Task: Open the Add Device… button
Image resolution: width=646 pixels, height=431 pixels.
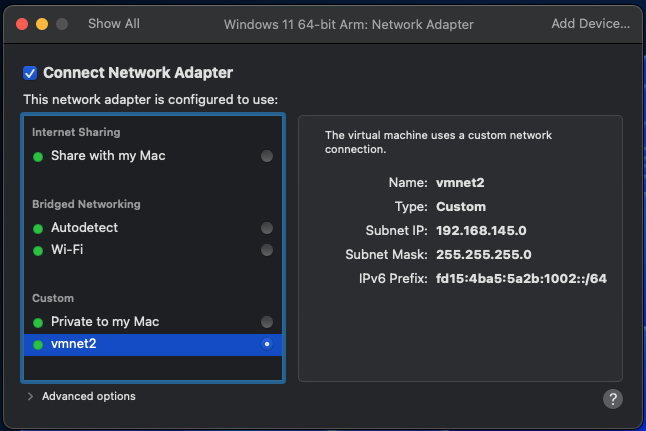Action: (x=590, y=24)
